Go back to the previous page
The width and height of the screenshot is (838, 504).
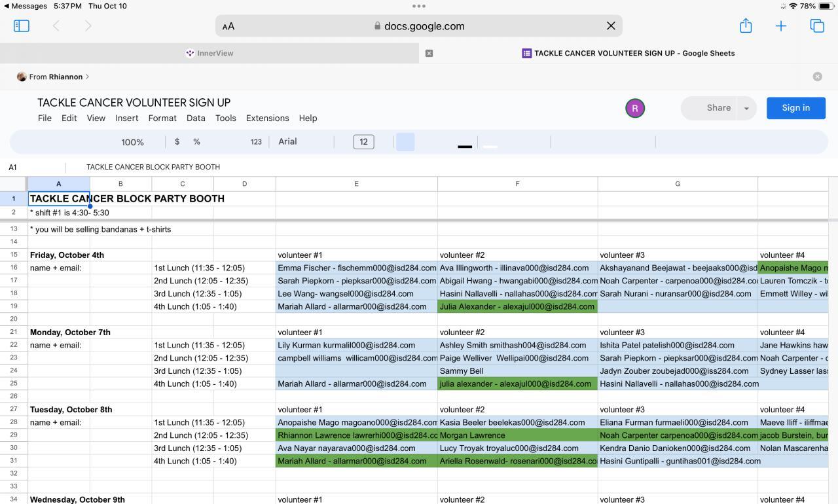click(x=56, y=26)
